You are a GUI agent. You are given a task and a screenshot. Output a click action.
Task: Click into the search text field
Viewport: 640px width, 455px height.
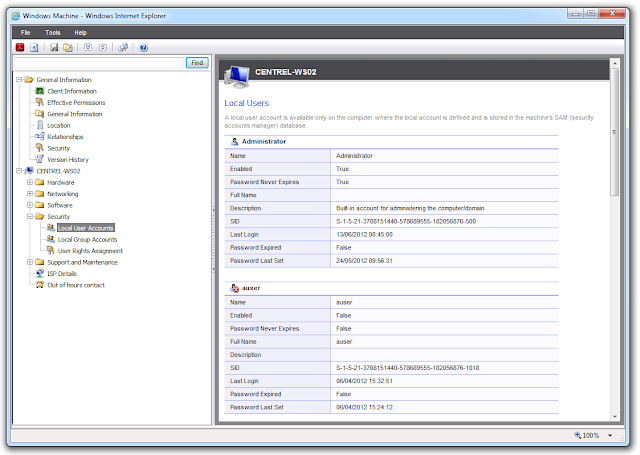tap(99, 63)
